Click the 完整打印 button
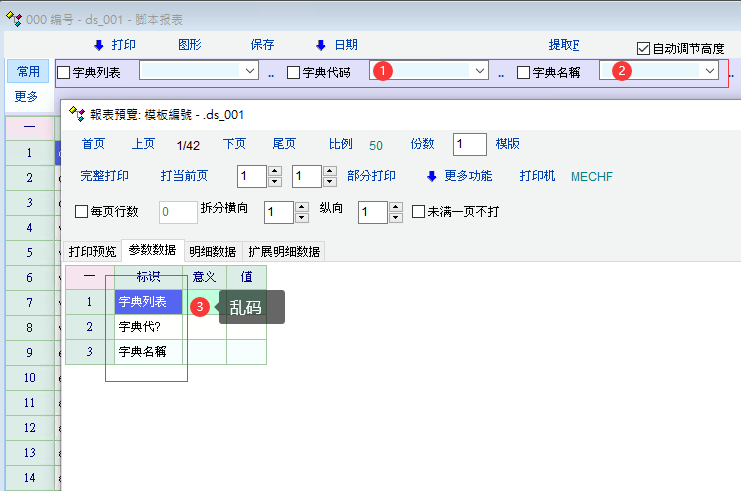741x491 pixels. (x=104, y=177)
